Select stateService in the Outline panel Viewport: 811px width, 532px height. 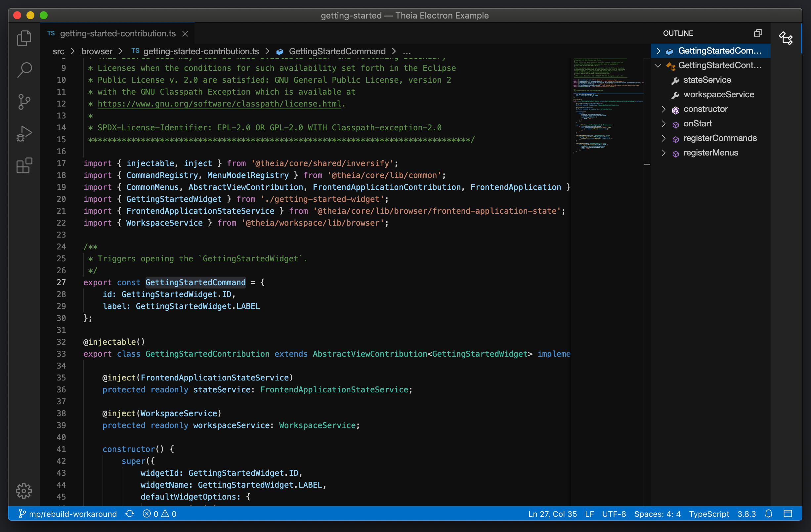coord(707,80)
